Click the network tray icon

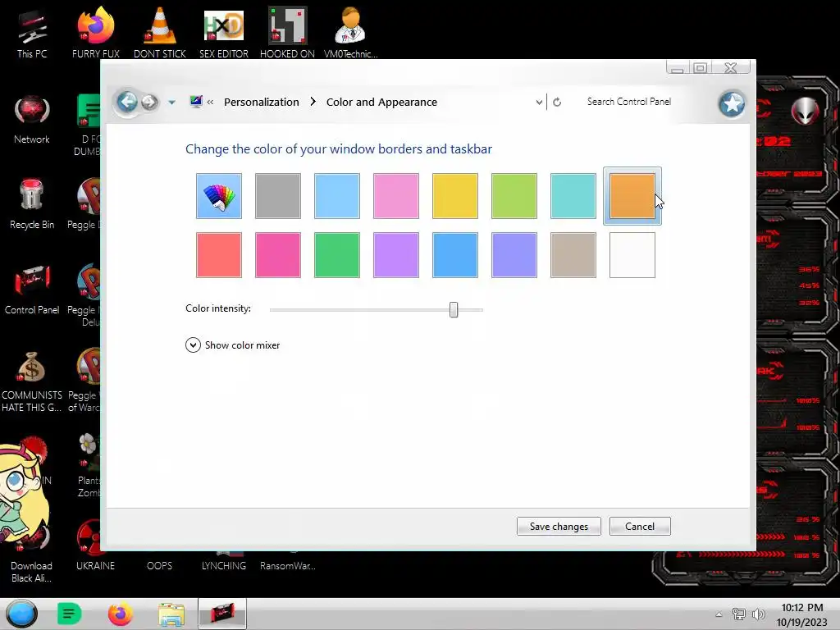[x=739, y=614]
